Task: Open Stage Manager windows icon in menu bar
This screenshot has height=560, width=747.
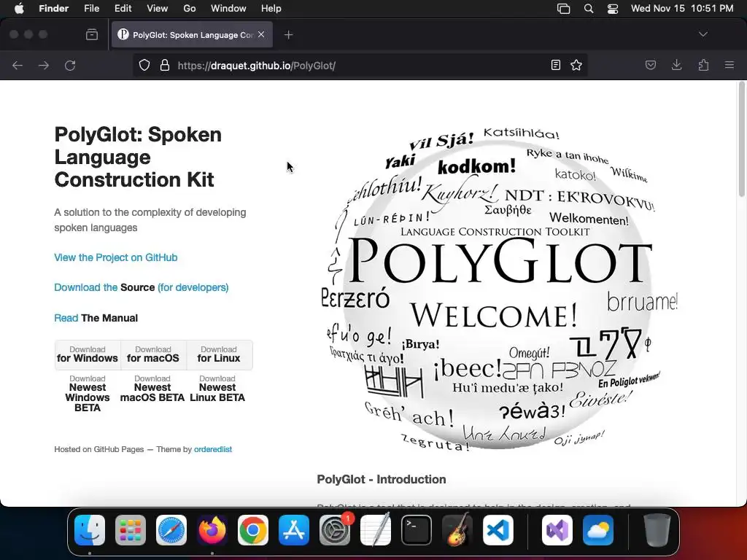Action: pyautogui.click(x=564, y=9)
